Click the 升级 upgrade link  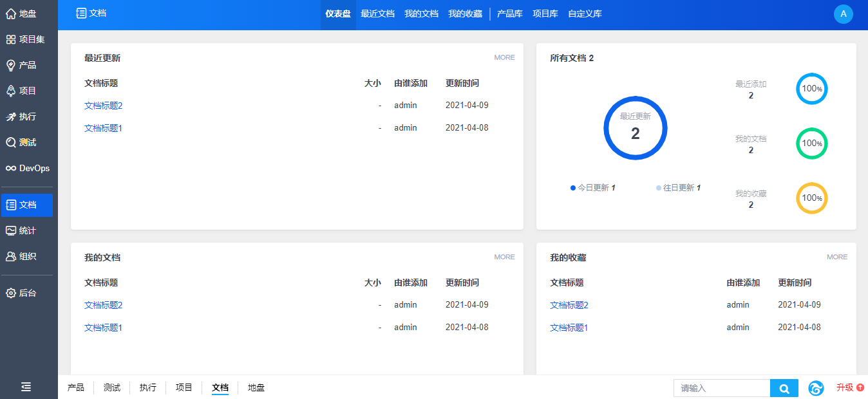point(849,387)
